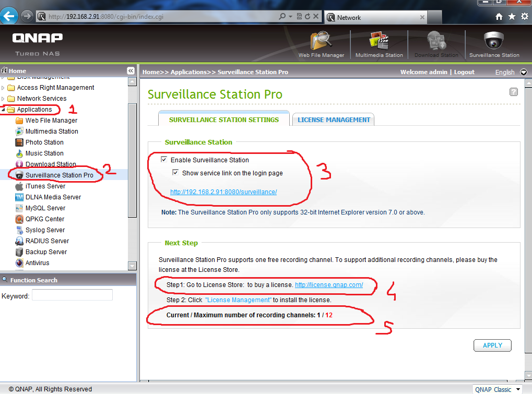Select Multimedia Station in the tree
The image size is (532, 394).
pos(52,131)
